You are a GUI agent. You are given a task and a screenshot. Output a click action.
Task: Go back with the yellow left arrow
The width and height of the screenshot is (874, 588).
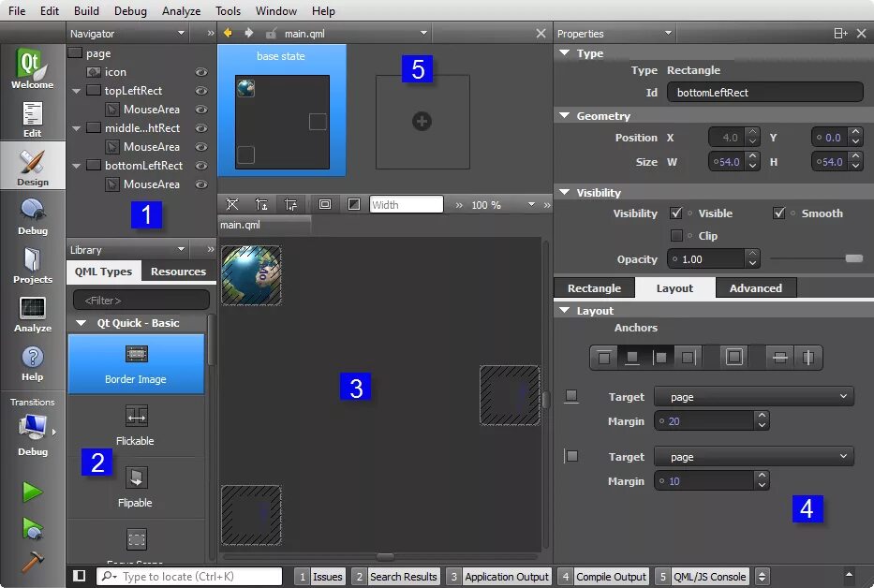coord(228,33)
